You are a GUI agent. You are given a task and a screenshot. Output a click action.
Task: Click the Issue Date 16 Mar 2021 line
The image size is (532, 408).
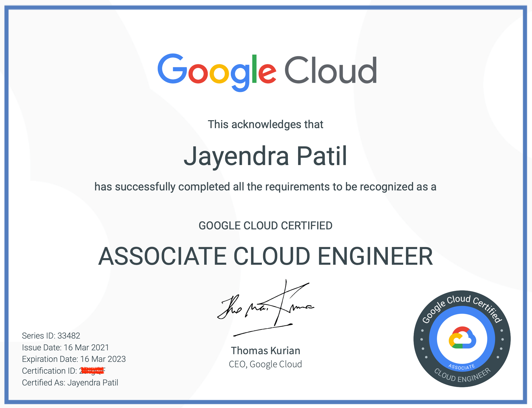pos(65,348)
